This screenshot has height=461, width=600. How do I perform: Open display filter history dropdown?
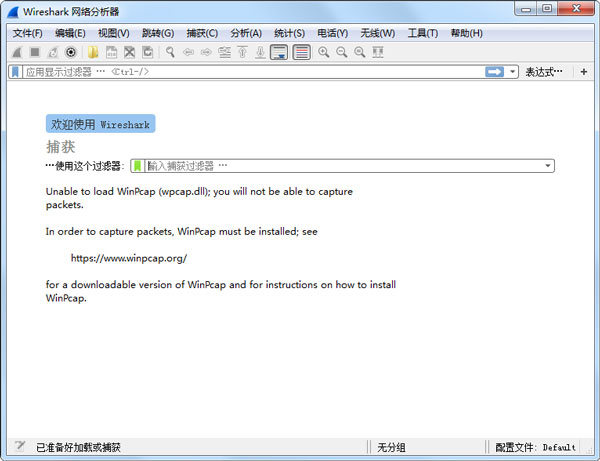coord(513,72)
